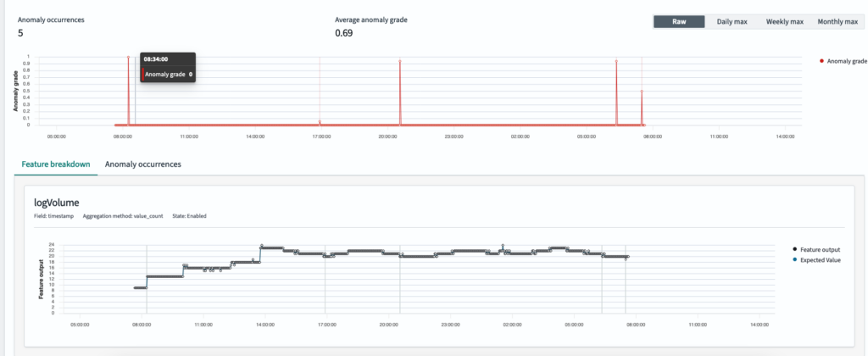Open the Feature breakdown tab
The height and width of the screenshot is (356, 868).
point(56,164)
